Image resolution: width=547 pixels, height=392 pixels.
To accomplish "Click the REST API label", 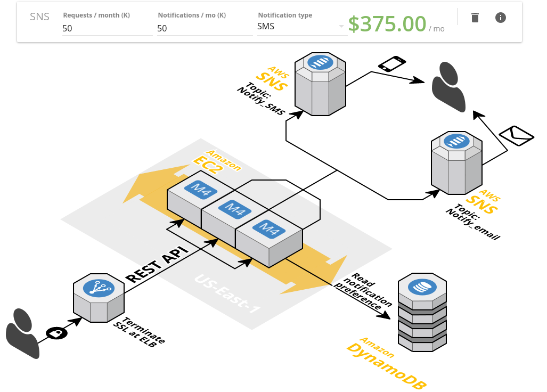I will click(157, 264).
